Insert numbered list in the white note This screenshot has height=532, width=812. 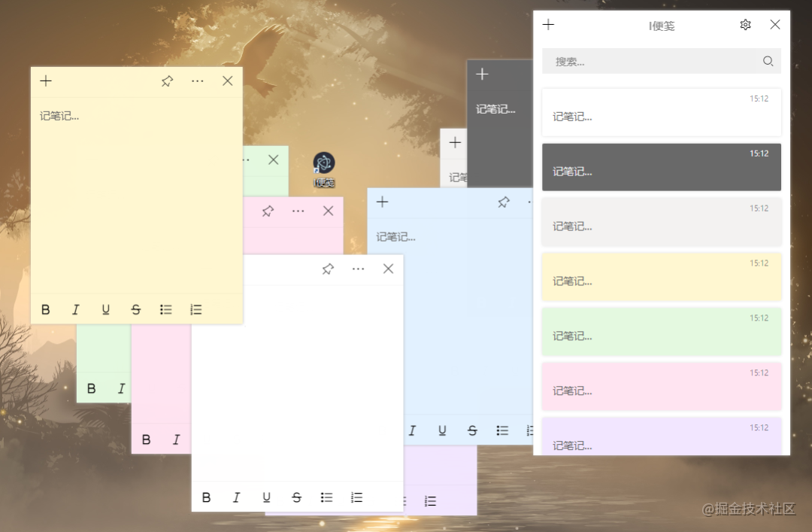[x=356, y=497]
